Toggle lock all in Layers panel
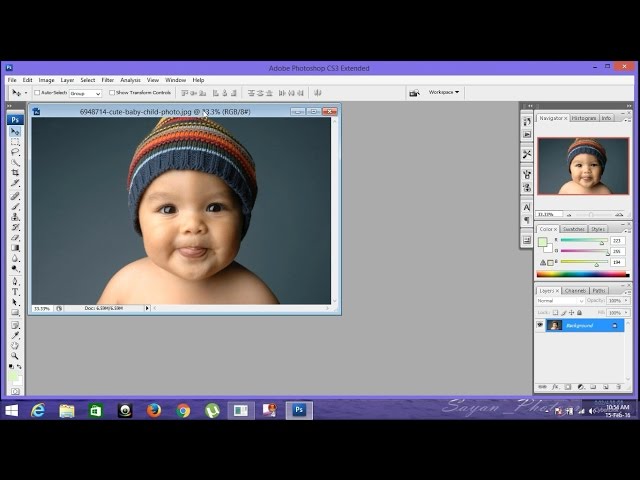 tap(579, 313)
